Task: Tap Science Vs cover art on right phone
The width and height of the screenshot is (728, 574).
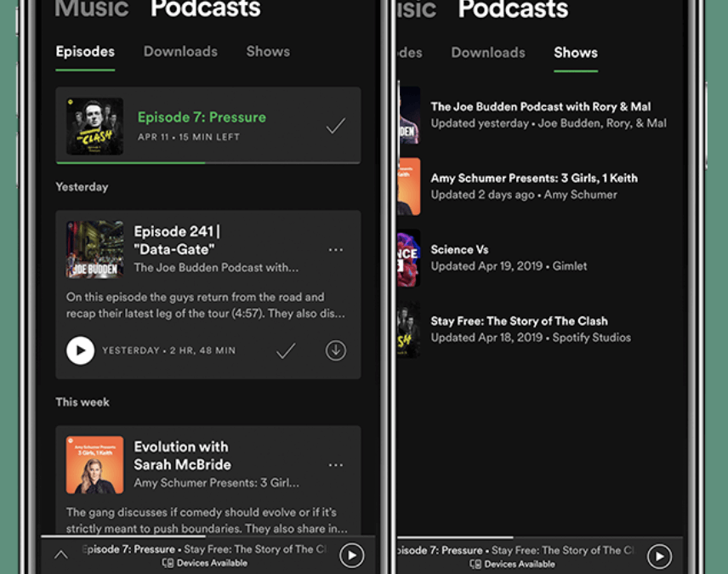Action: click(409, 259)
